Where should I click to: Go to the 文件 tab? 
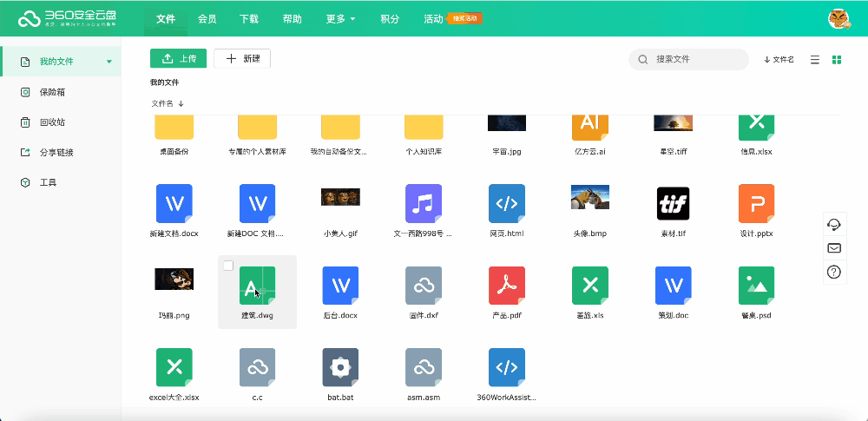pos(166,19)
